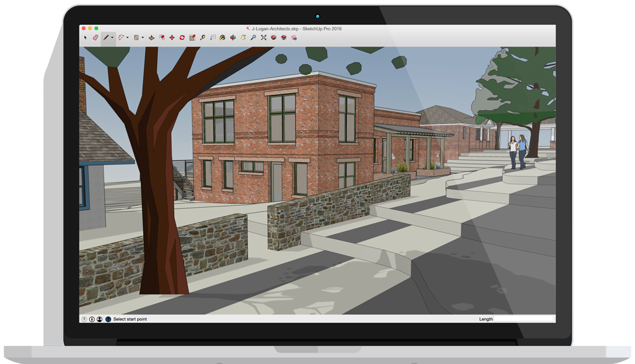The image size is (635, 364).
Task: Select the Move tool
Action: [x=172, y=38]
